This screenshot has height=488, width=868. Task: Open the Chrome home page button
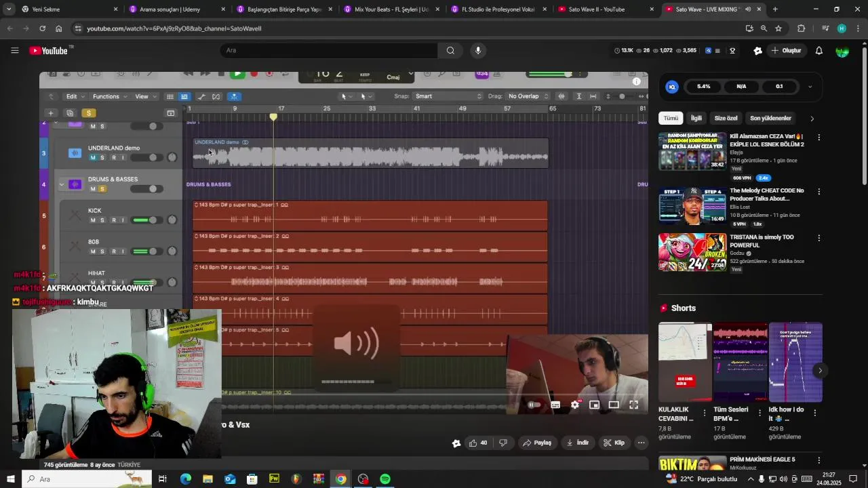pos(59,28)
